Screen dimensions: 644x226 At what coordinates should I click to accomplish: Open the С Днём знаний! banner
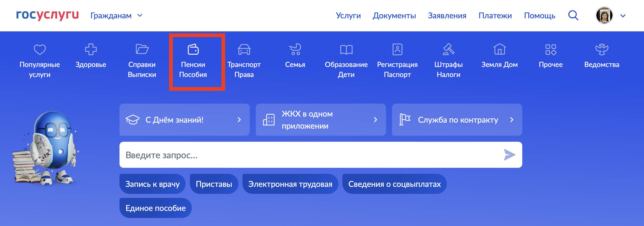(184, 120)
